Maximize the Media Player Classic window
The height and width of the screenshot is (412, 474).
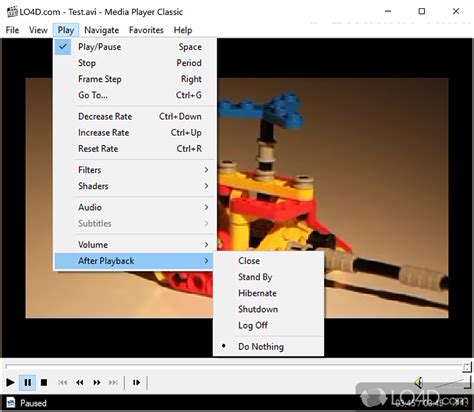[x=422, y=11]
